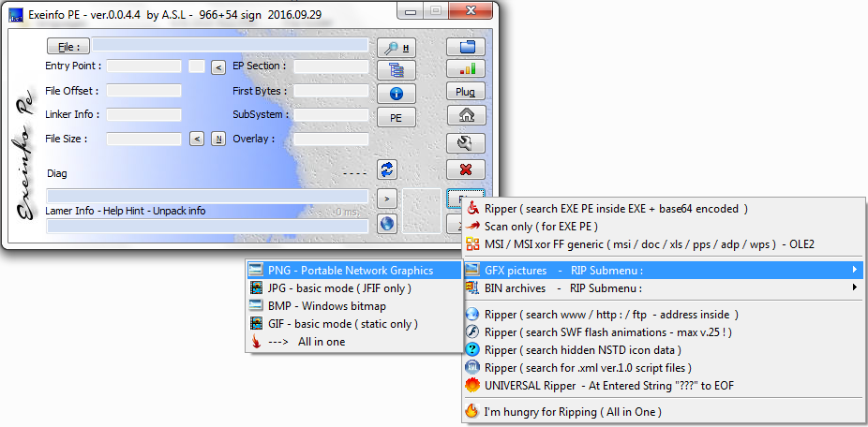This screenshot has height=427, width=868.
Task: Click the PNG entry picture icon
Action: pos(256,271)
